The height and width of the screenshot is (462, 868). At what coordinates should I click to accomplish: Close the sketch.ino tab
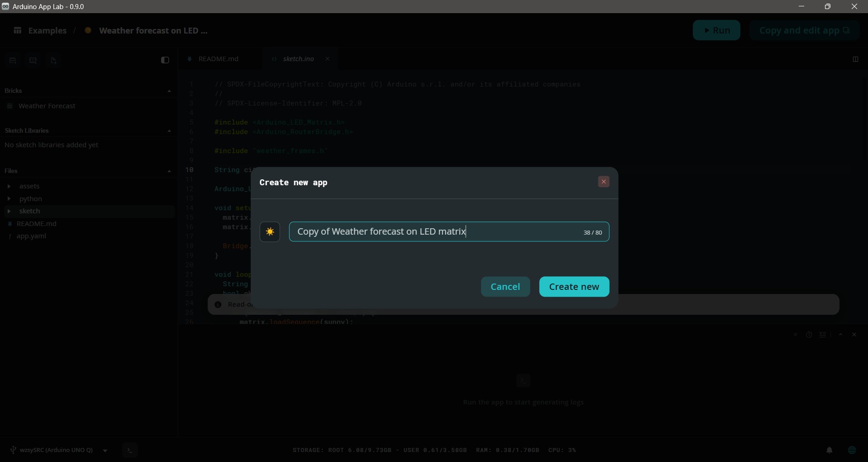(328, 59)
